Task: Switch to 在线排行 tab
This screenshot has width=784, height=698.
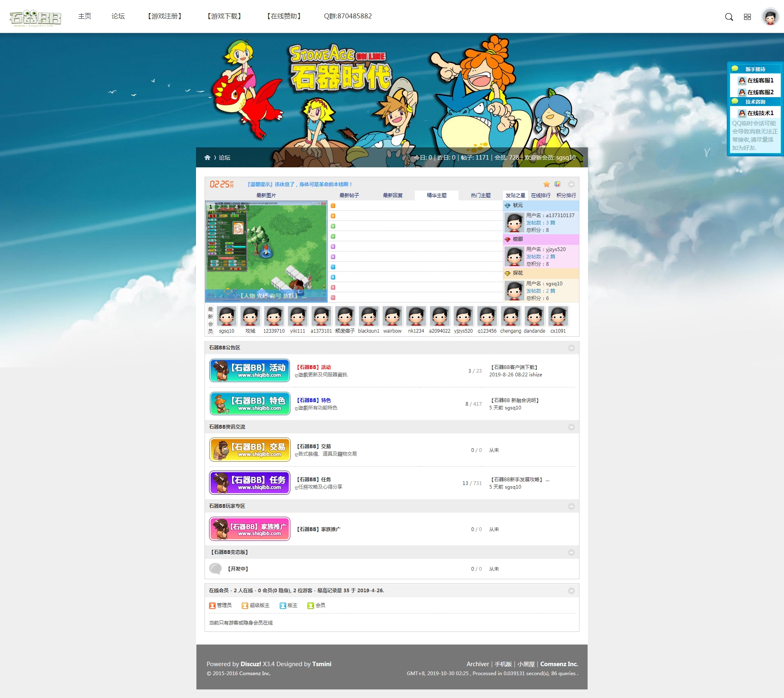Action: [541, 196]
